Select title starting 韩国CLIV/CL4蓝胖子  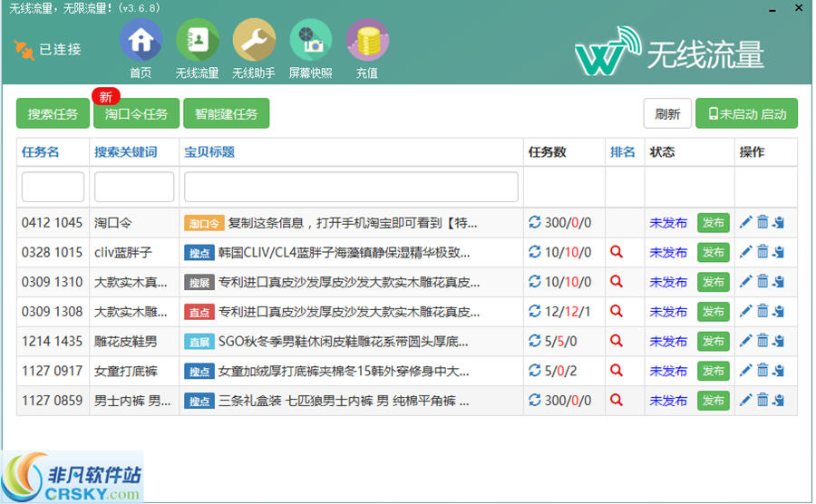click(344, 252)
